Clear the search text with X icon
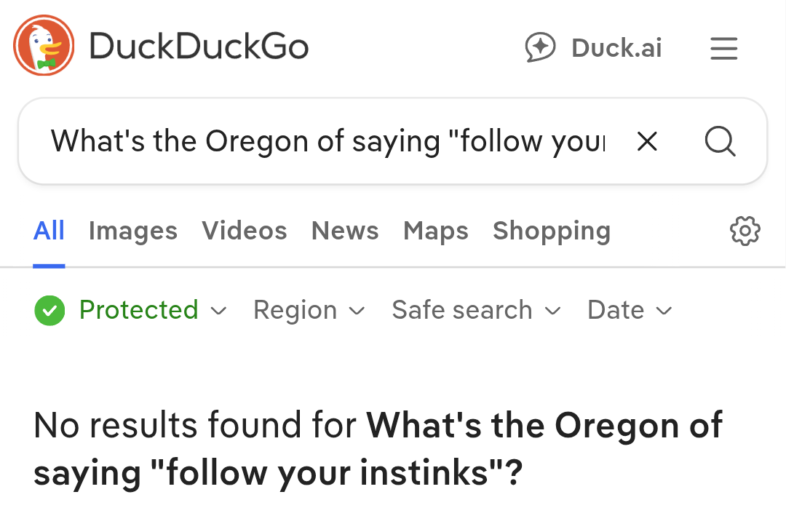 [647, 141]
